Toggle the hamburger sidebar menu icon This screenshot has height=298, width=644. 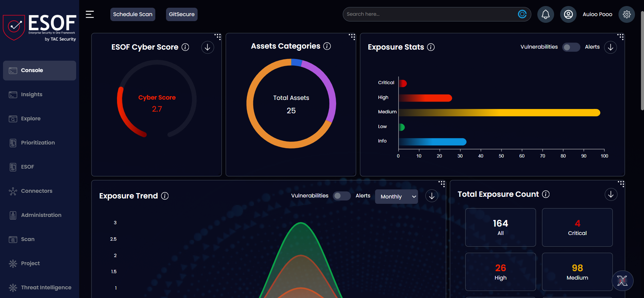pos(90,14)
